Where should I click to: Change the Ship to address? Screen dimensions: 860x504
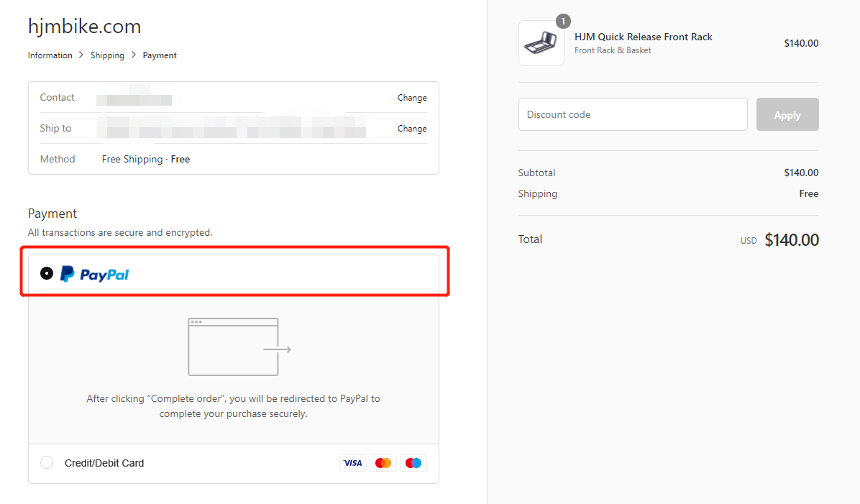[412, 128]
